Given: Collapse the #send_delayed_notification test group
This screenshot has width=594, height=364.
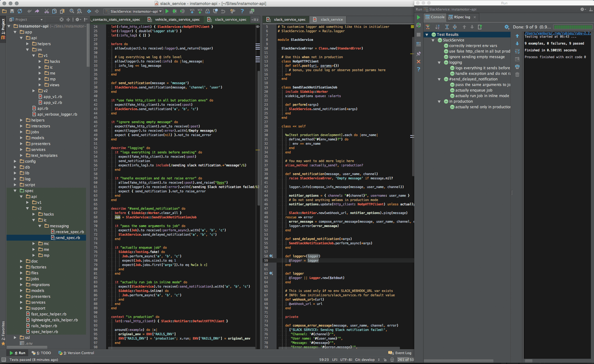Looking at the screenshot, I should click(439, 79).
